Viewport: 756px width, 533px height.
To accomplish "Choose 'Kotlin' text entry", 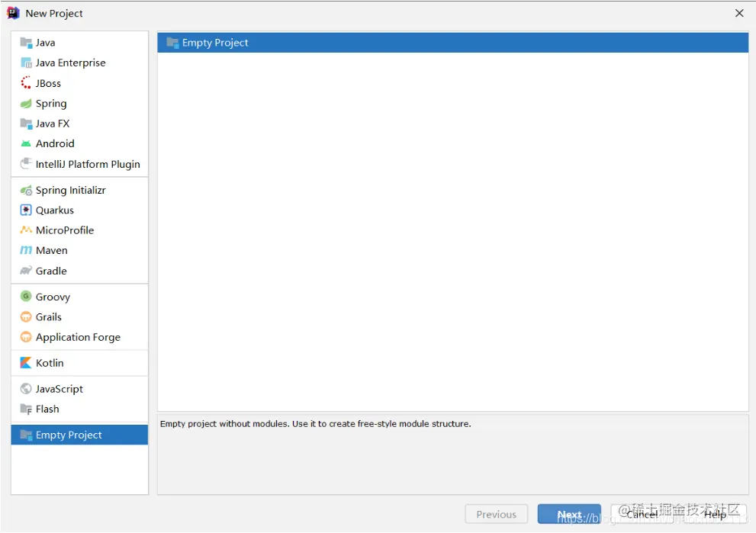I will click(50, 363).
